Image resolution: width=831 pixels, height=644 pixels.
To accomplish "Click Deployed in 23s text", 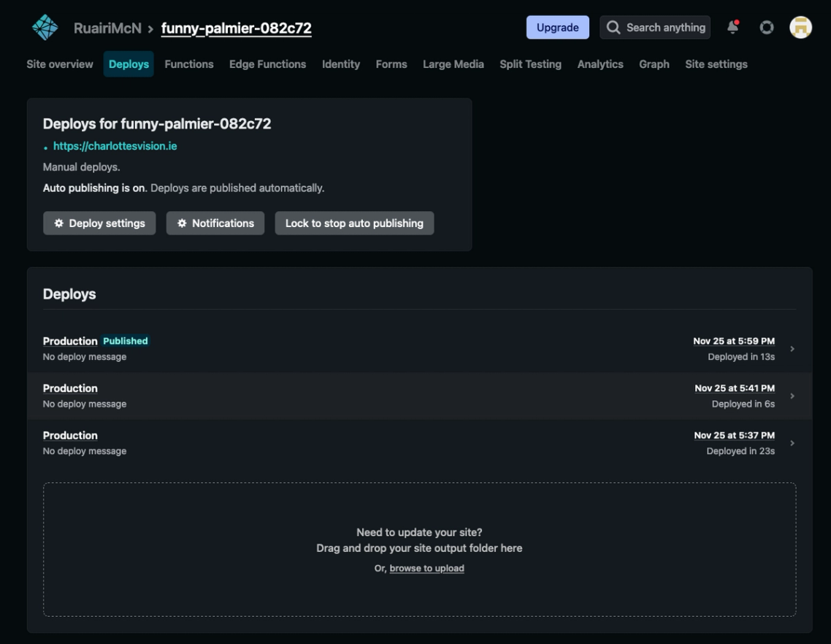I will [740, 451].
